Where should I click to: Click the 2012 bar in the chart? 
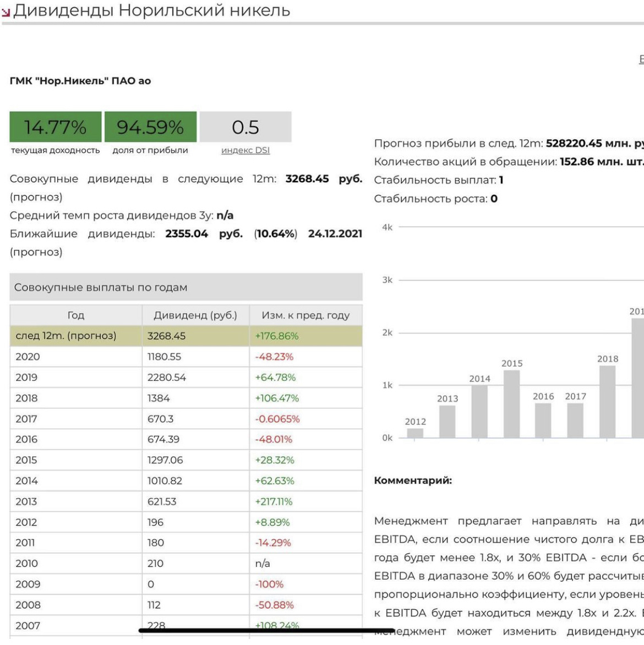tap(415, 433)
